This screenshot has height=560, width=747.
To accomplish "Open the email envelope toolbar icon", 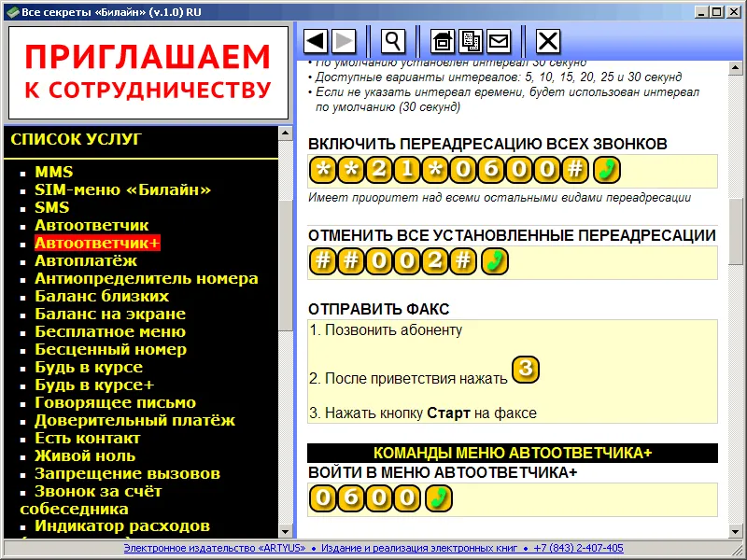I will coord(499,41).
